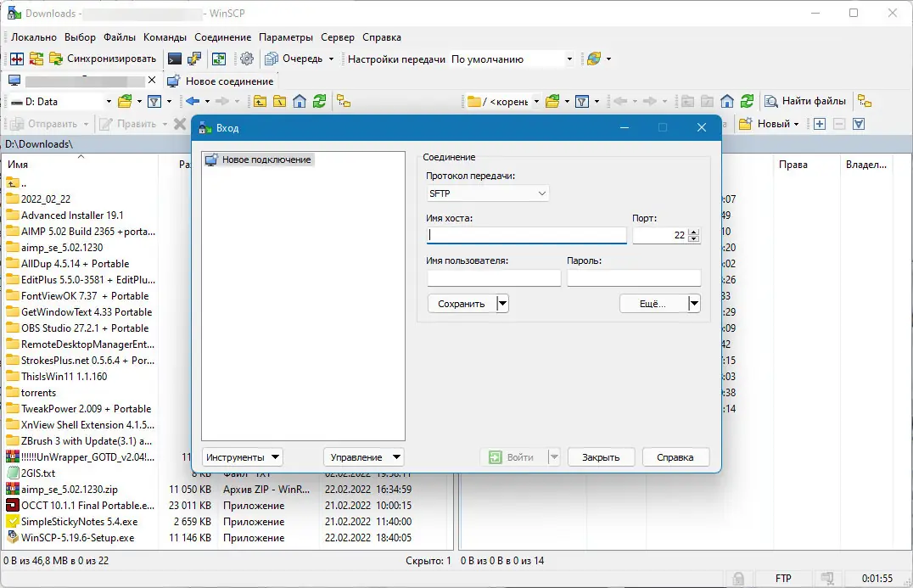Expand the Сохранить button's dropdown arrow
This screenshot has width=913, height=588.
502,303
